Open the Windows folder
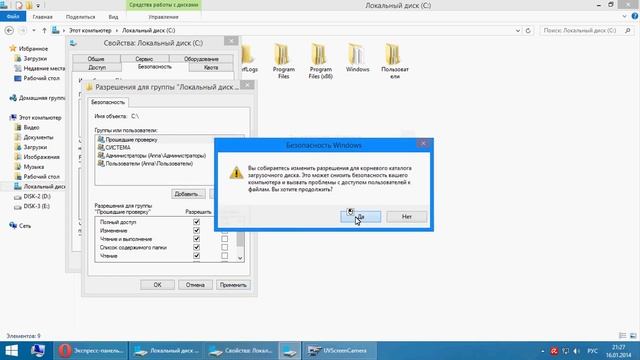640x360 pixels. coord(358,58)
